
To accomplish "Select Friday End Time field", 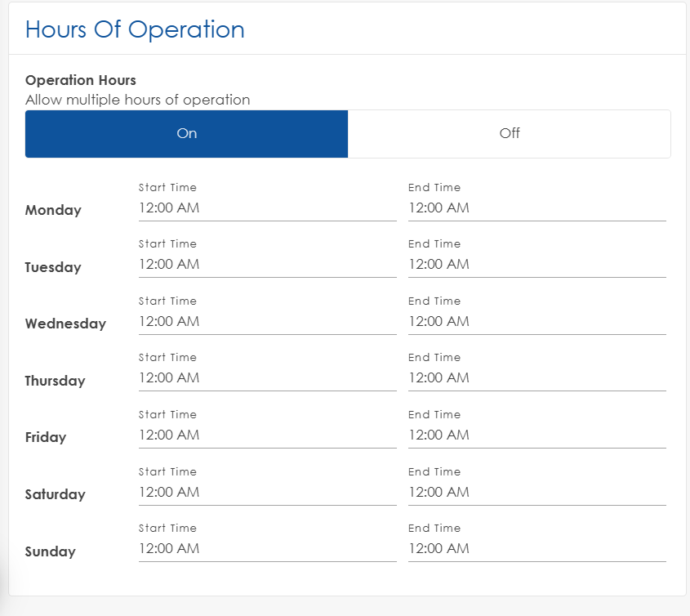I will pos(536,435).
